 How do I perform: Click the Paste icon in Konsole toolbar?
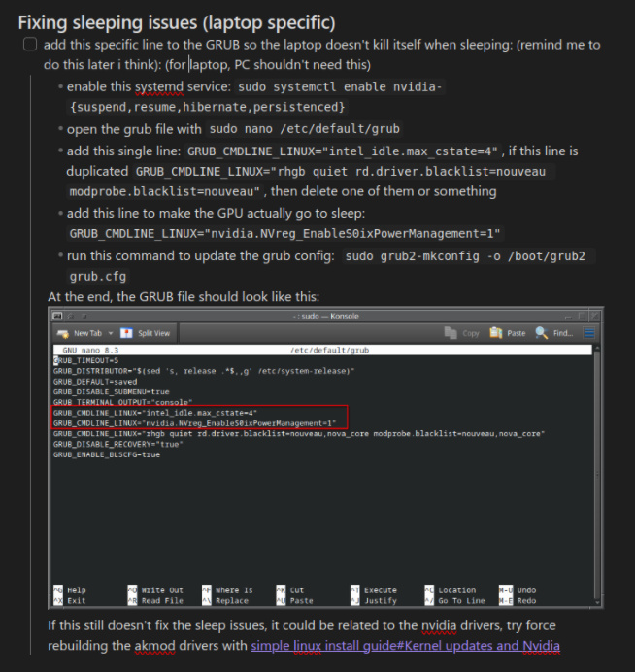click(496, 333)
